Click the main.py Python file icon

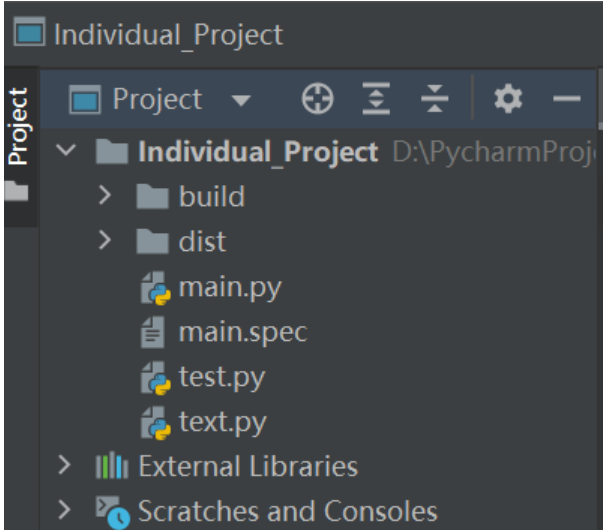[155, 288]
